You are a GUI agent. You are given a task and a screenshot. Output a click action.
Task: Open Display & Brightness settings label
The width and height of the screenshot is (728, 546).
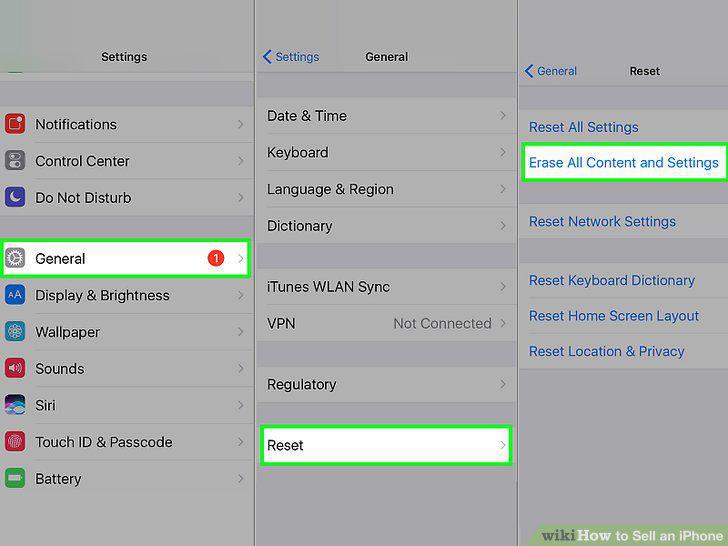pos(103,295)
